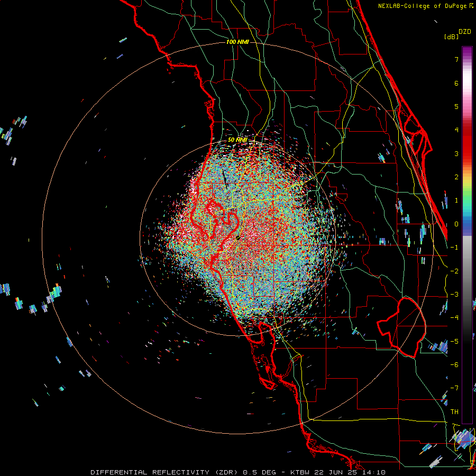Click the -7 tick label on the color scale

pyautogui.click(x=454, y=388)
